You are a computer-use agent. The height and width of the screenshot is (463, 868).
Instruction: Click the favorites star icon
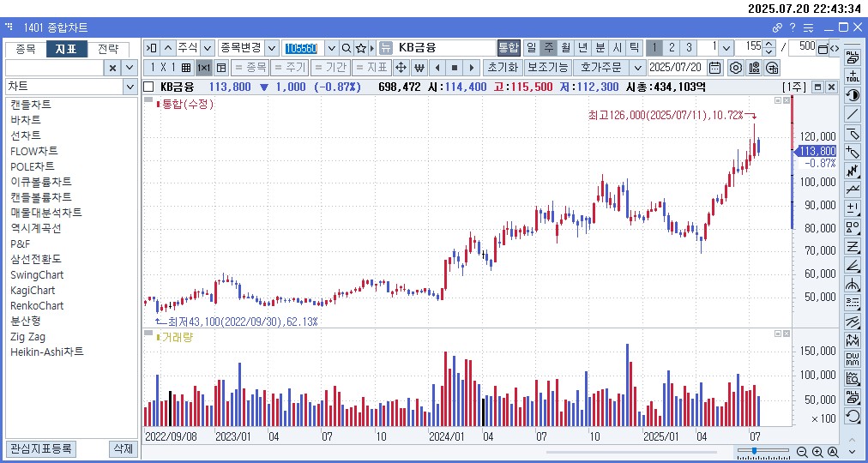(x=361, y=48)
